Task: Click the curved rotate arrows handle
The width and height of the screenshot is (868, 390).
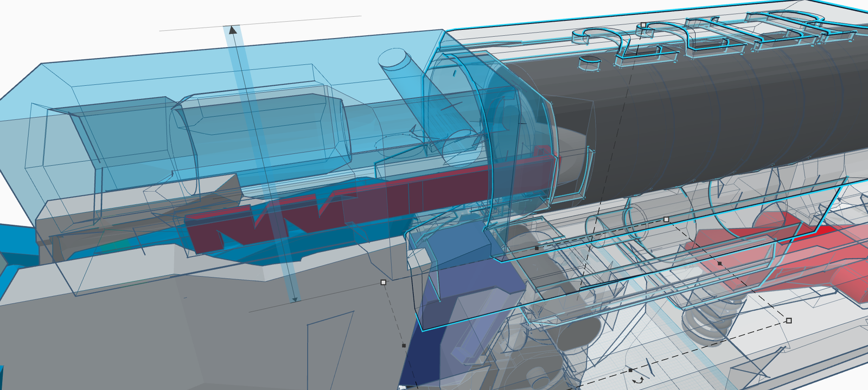Action: [x=638, y=380]
